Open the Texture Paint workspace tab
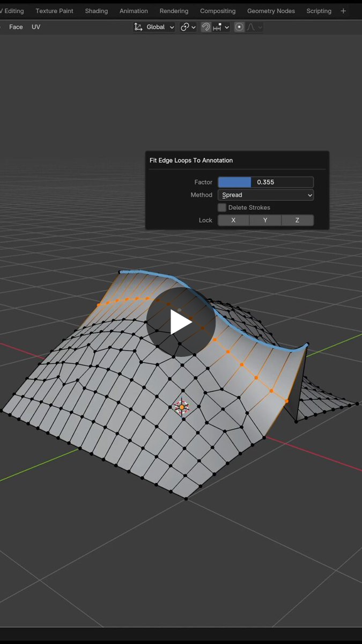Screen dimensions: 362x644 point(54,11)
